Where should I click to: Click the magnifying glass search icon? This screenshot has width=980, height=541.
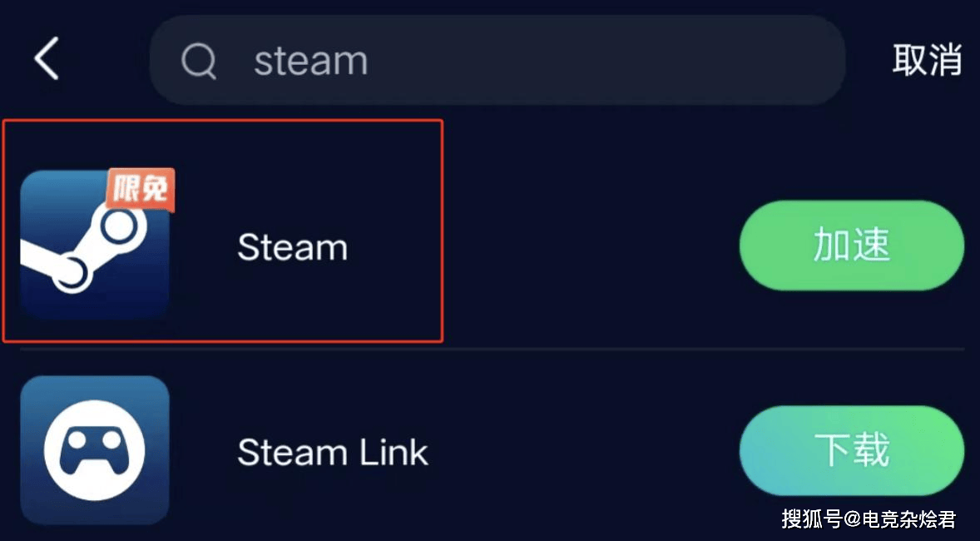pyautogui.click(x=199, y=62)
